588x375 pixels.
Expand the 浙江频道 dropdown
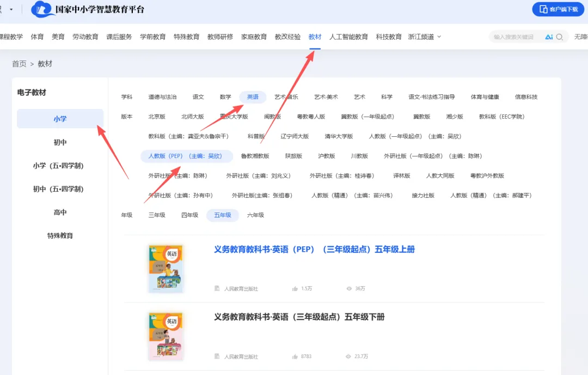(425, 37)
